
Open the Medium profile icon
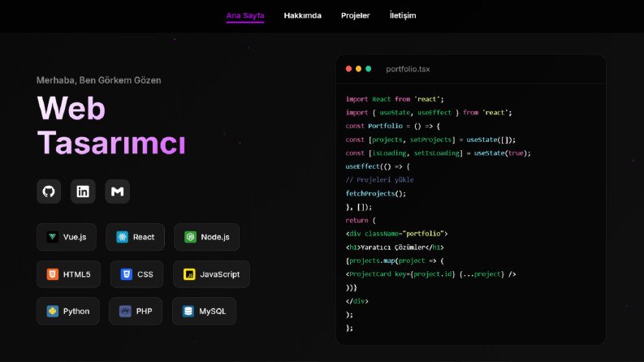click(x=118, y=192)
